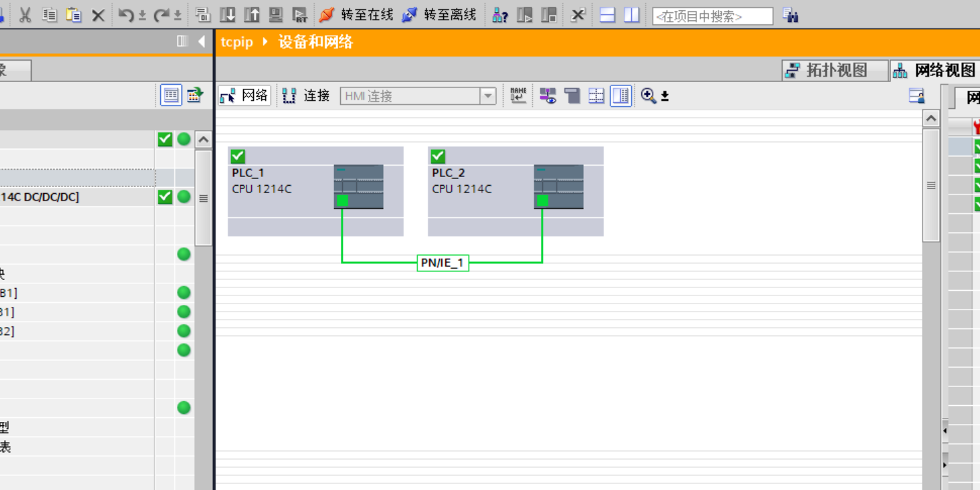Toggle project tree details view icon
This screenshot has width=980, height=490.
(x=171, y=95)
